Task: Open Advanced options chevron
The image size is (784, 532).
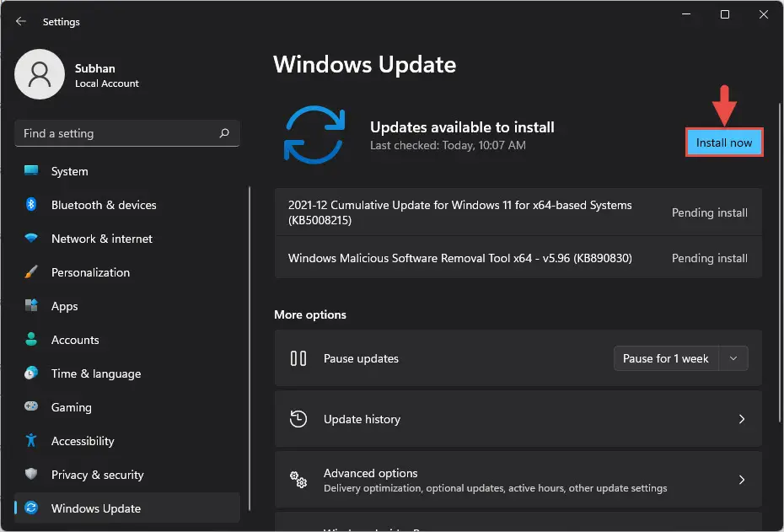Action: point(742,480)
